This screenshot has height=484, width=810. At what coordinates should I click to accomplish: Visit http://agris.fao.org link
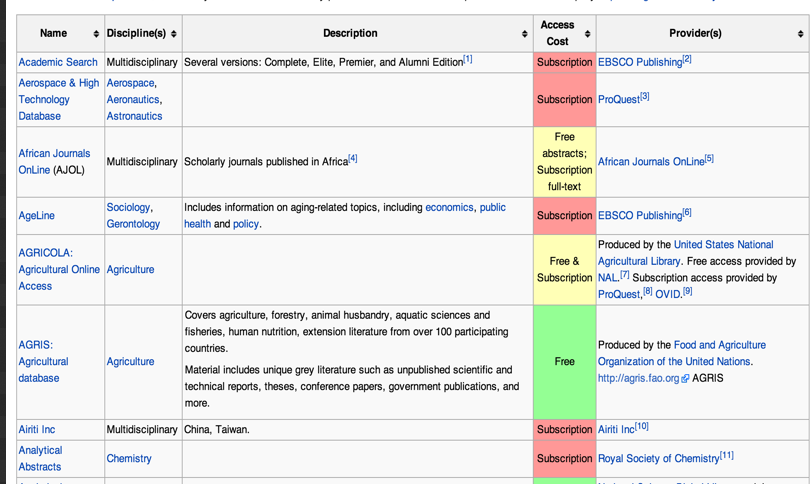click(x=638, y=378)
